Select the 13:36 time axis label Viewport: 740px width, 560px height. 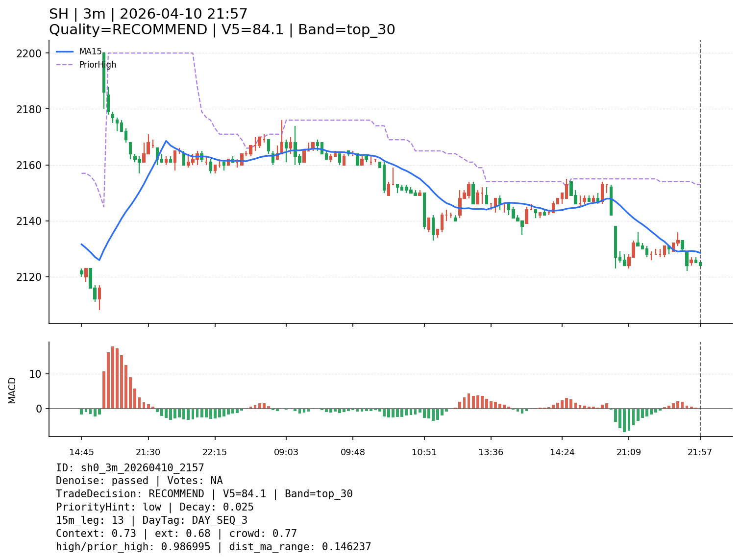pos(491,452)
